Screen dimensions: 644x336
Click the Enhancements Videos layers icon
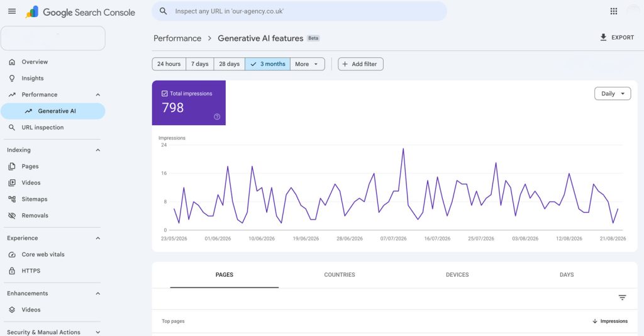point(12,310)
